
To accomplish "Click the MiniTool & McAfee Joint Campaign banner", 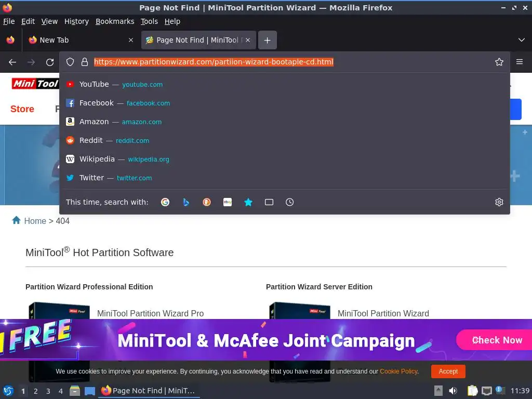I will pyautogui.click(x=267, y=341).
